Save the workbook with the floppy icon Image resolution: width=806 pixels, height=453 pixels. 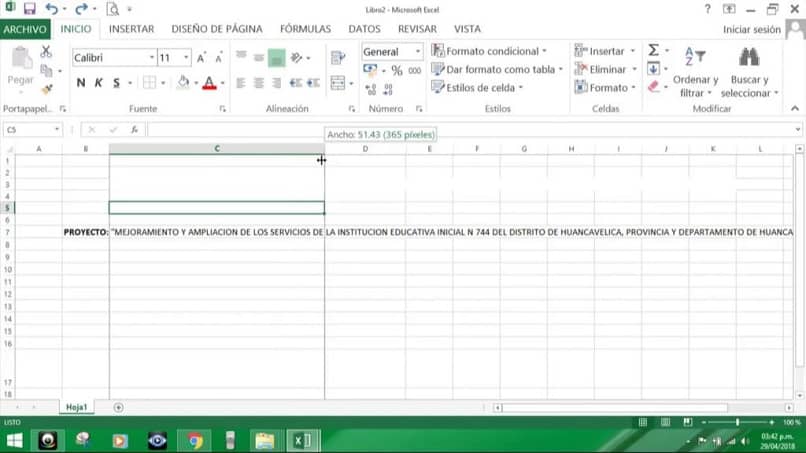point(29,9)
